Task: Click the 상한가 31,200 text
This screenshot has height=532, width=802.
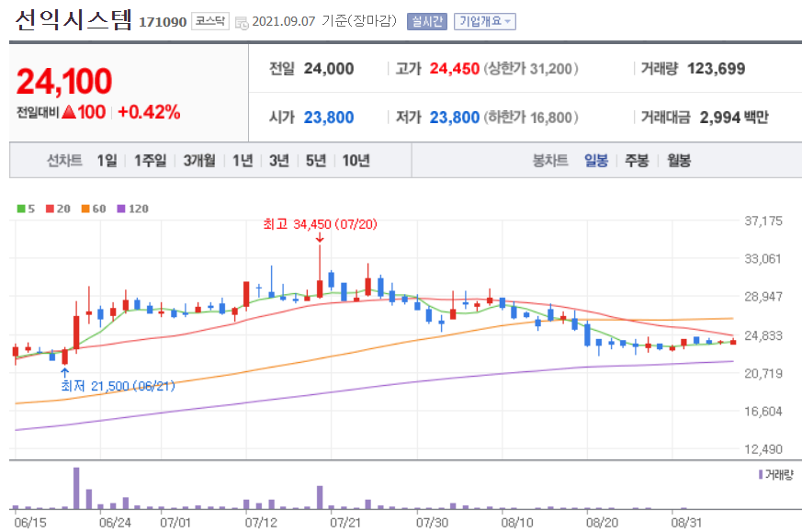Action: [531, 69]
